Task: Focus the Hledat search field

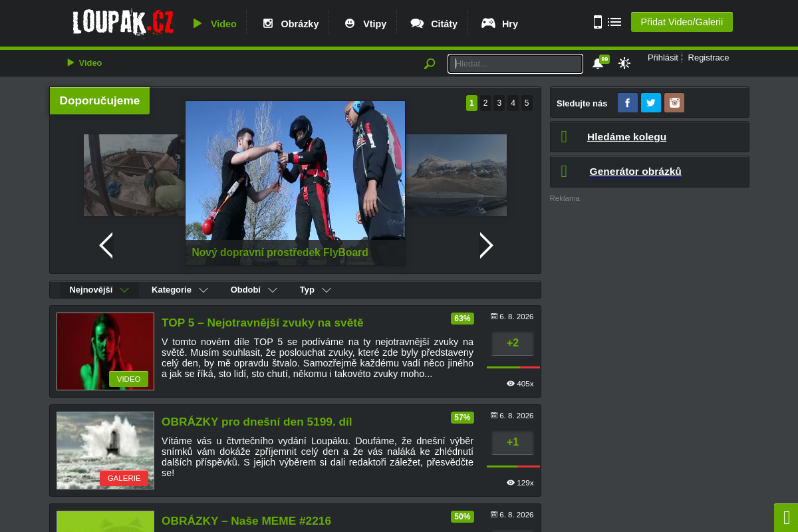Action: coord(515,64)
